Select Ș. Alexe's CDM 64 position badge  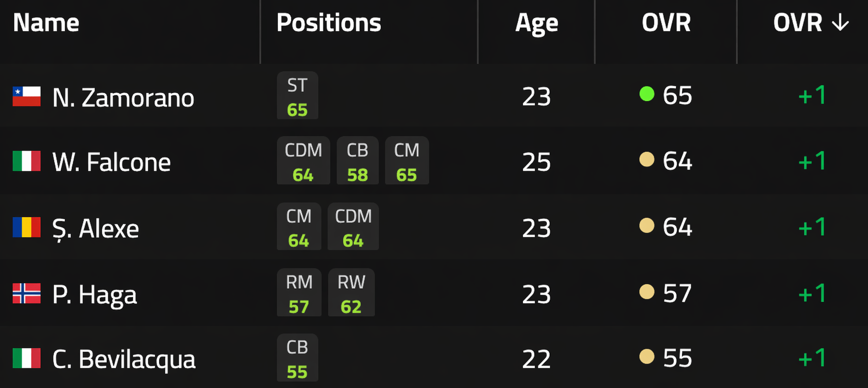tap(353, 227)
